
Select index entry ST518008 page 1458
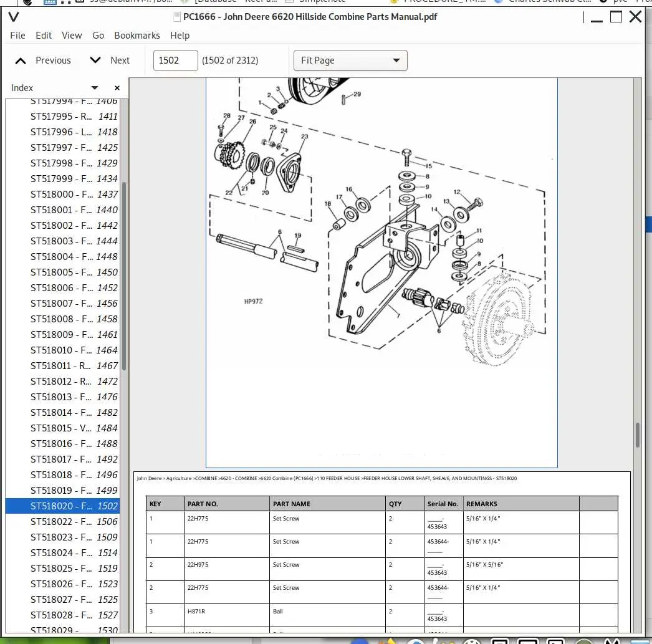point(62,319)
